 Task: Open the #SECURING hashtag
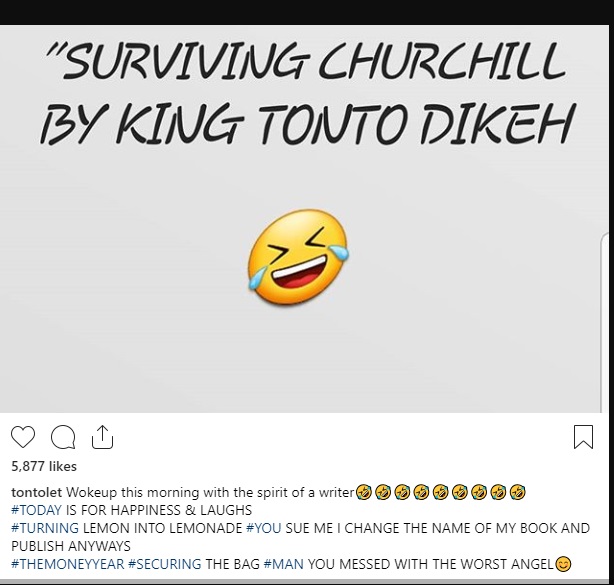click(x=164, y=564)
